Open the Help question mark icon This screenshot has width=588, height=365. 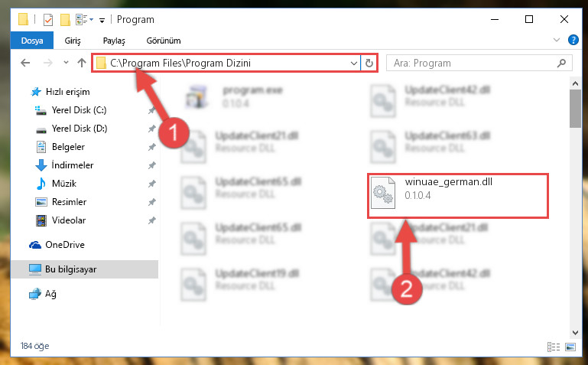[573, 40]
